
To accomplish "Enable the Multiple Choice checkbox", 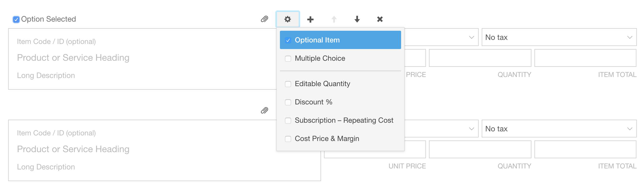I will [x=288, y=59].
